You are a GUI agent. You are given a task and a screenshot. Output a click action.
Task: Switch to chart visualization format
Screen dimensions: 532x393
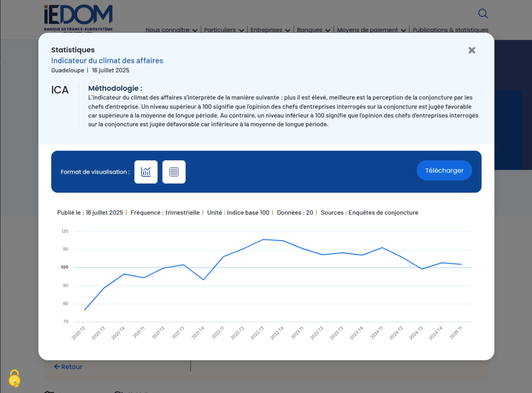pos(146,172)
